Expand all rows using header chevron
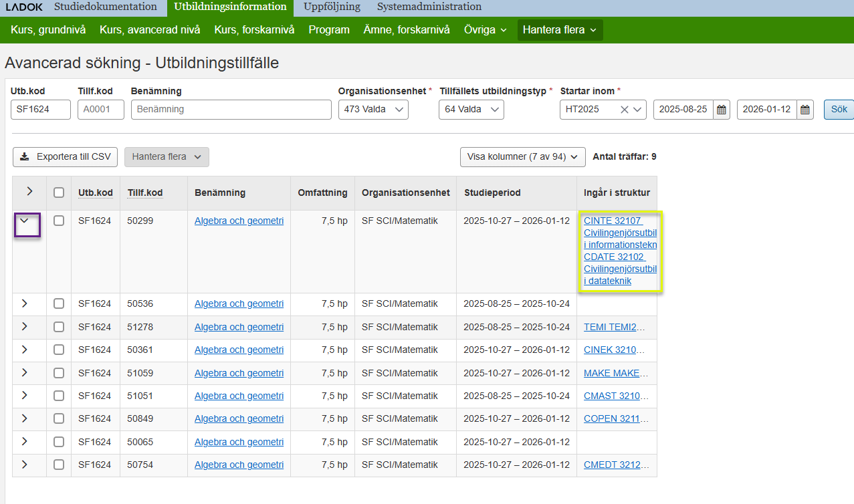This screenshot has height=504, width=854. (x=29, y=192)
